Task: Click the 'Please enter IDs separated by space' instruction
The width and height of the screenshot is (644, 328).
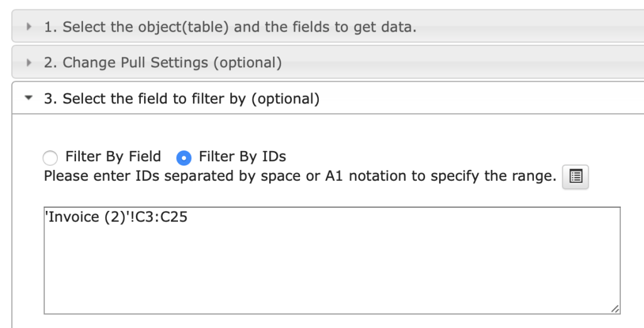Action: click(x=300, y=176)
